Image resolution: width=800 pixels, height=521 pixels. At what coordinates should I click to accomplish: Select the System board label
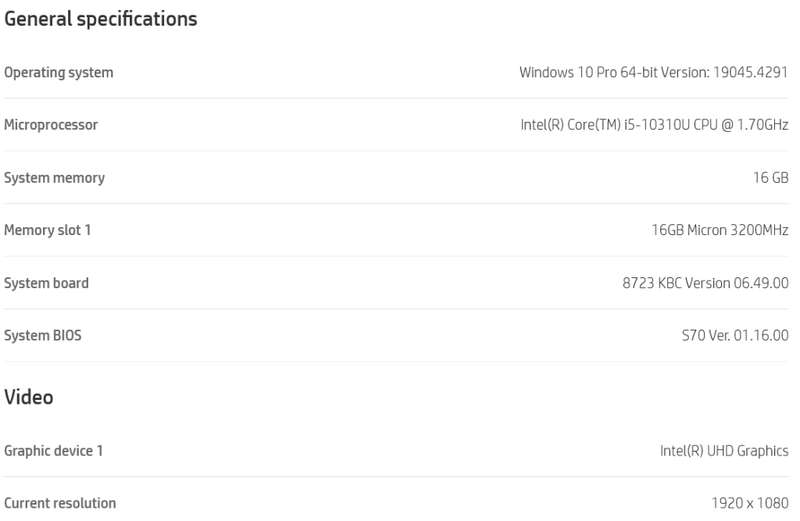[46, 283]
